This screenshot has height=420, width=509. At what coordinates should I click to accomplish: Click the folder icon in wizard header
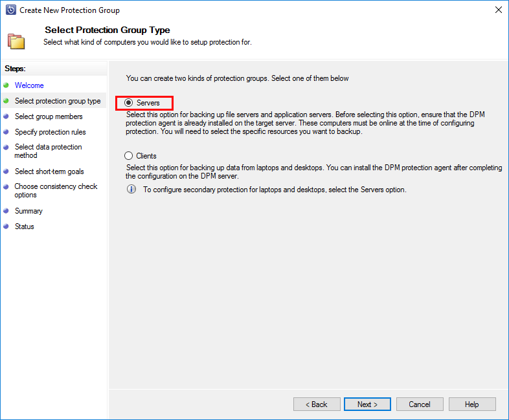tap(16, 41)
